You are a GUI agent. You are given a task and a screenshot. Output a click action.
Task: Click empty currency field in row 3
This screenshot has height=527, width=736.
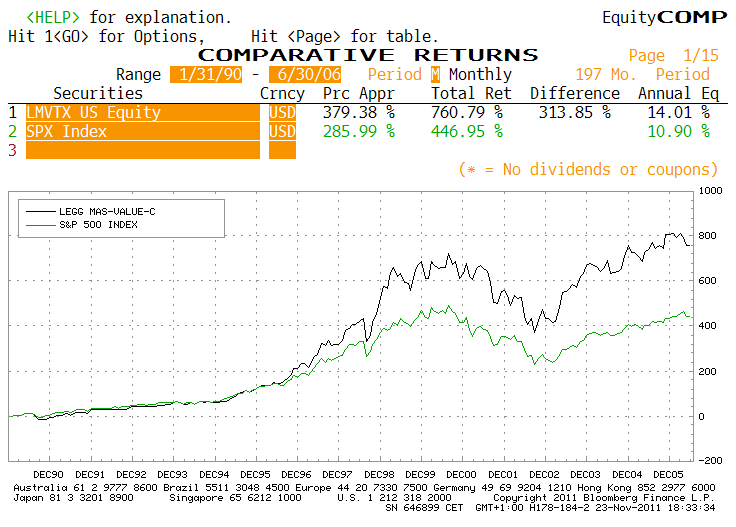pos(282,150)
